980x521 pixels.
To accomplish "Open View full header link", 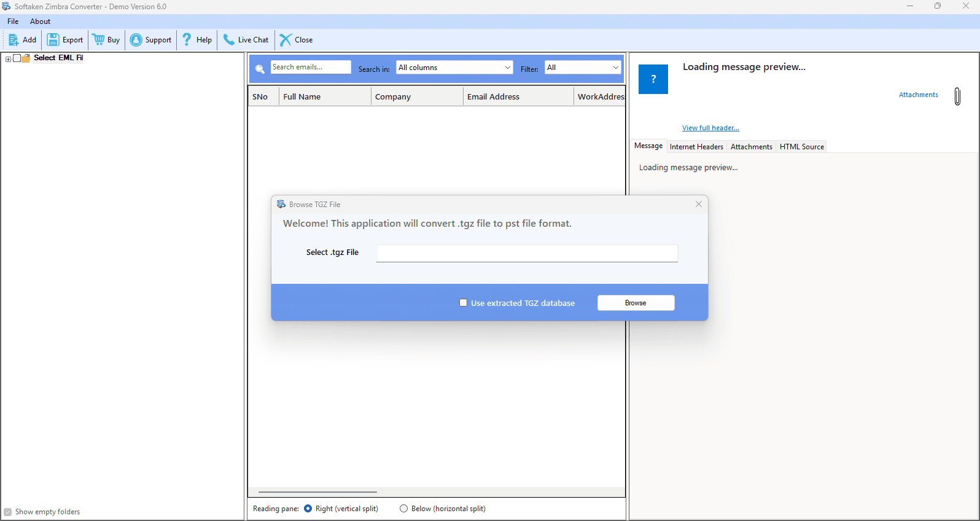I will coord(710,128).
